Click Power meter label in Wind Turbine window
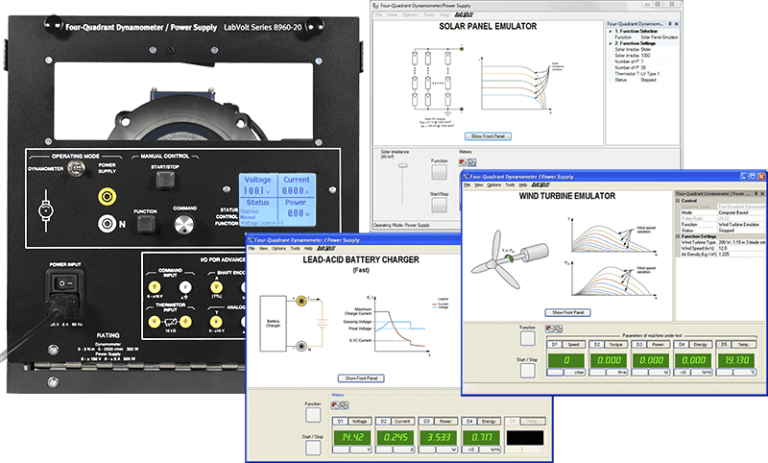This screenshot has width=768, height=463. pos(658,344)
